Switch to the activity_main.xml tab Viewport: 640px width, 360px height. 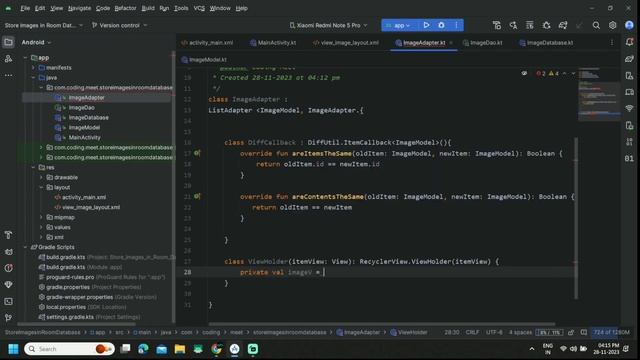point(207,42)
